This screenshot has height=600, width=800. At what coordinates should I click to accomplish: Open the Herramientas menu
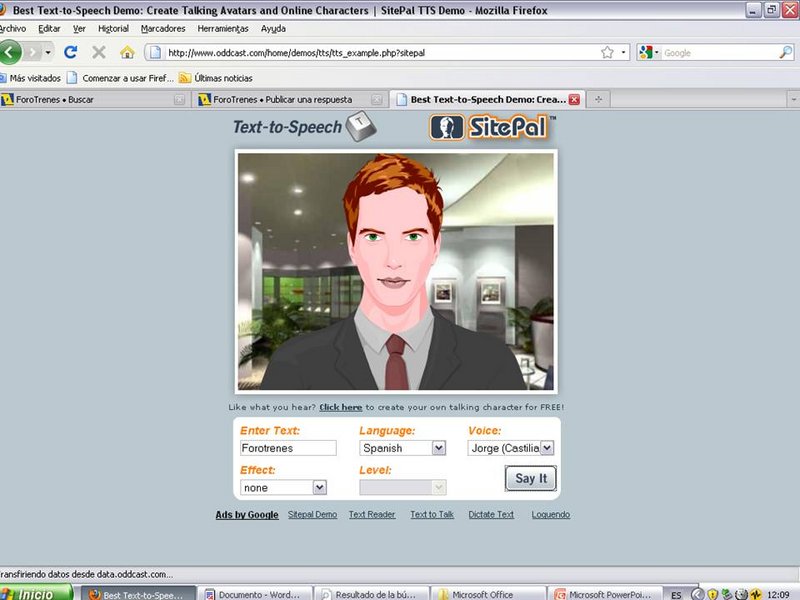(x=223, y=29)
